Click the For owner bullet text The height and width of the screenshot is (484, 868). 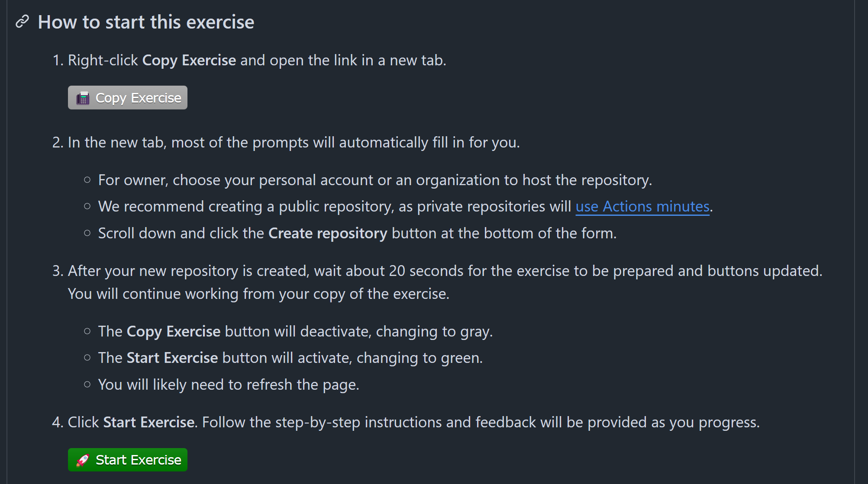[x=375, y=180]
